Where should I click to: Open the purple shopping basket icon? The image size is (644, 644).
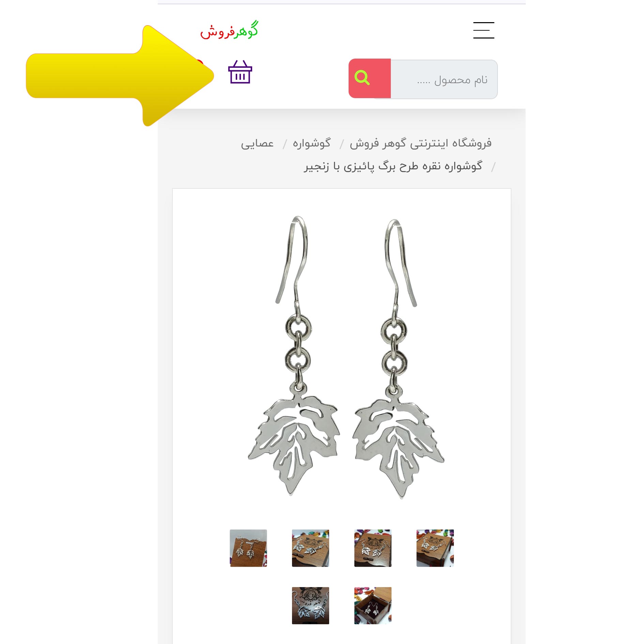[240, 72]
